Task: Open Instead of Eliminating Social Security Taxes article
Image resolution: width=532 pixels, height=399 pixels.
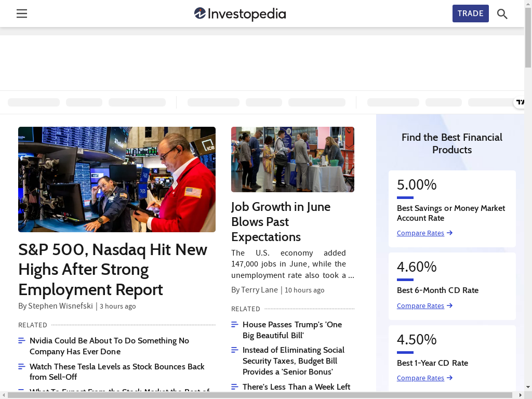Action: [x=293, y=361]
